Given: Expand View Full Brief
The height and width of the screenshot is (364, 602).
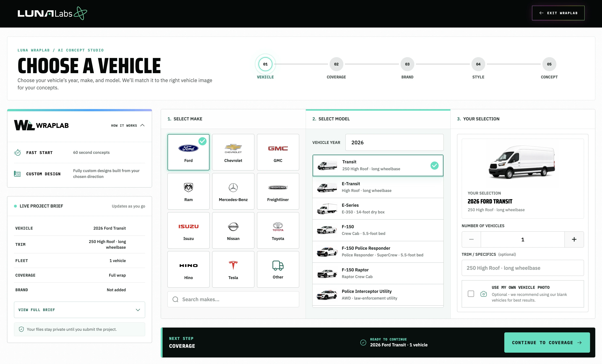Looking at the screenshot, I should coord(79,310).
